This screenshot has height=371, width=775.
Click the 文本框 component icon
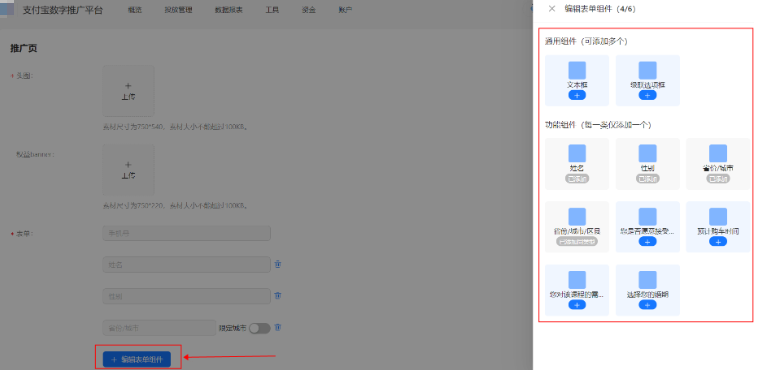(577, 70)
